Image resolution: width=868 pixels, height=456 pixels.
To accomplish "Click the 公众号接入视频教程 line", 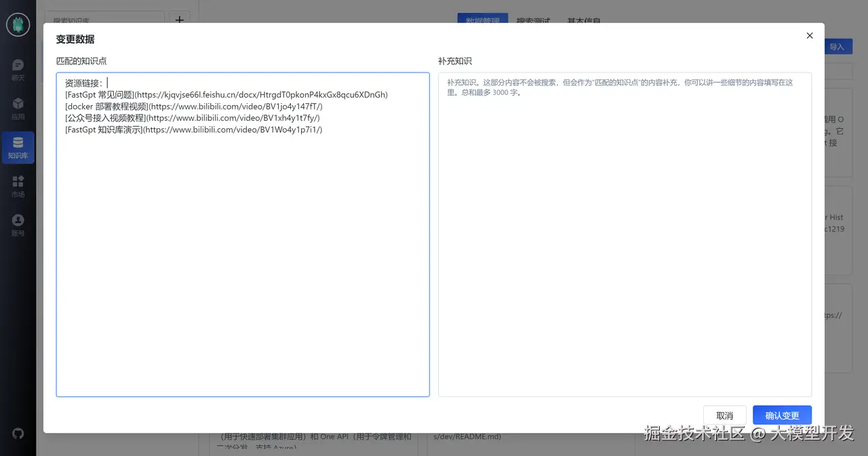I will (193, 118).
